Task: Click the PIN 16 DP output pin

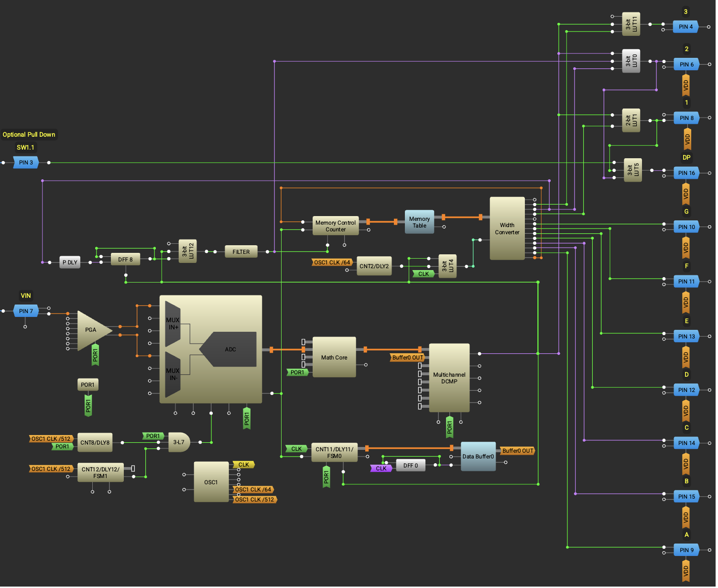Action: click(686, 173)
